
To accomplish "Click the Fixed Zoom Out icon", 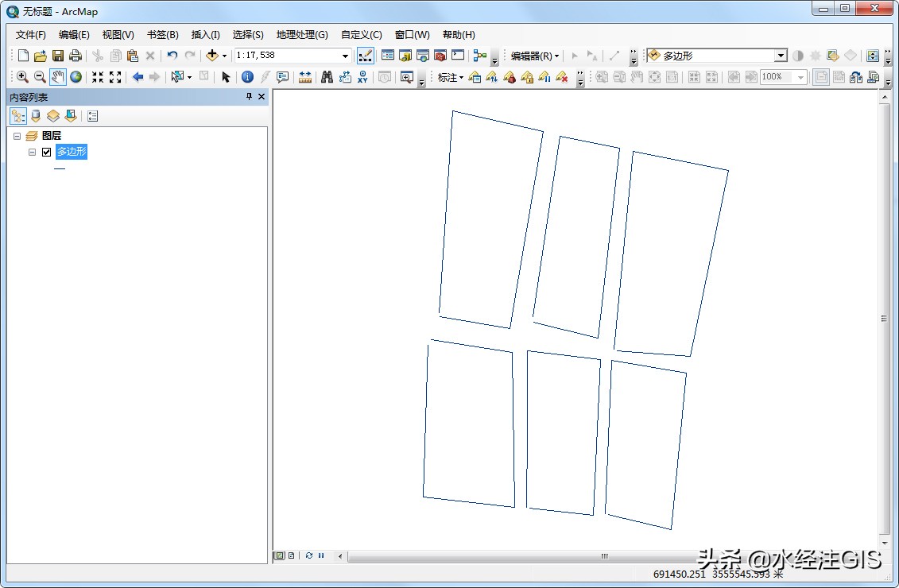I will pos(115,77).
